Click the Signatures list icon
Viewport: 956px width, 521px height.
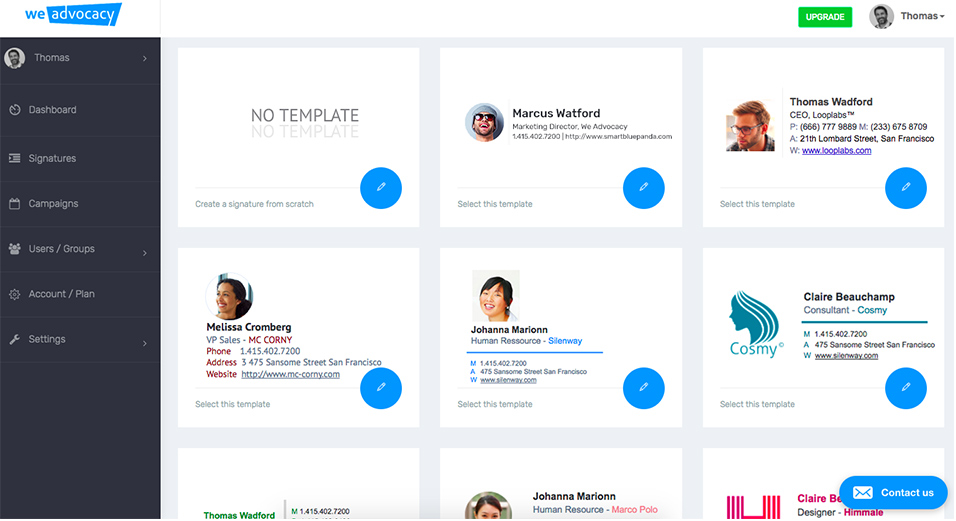click(x=15, y=158)
